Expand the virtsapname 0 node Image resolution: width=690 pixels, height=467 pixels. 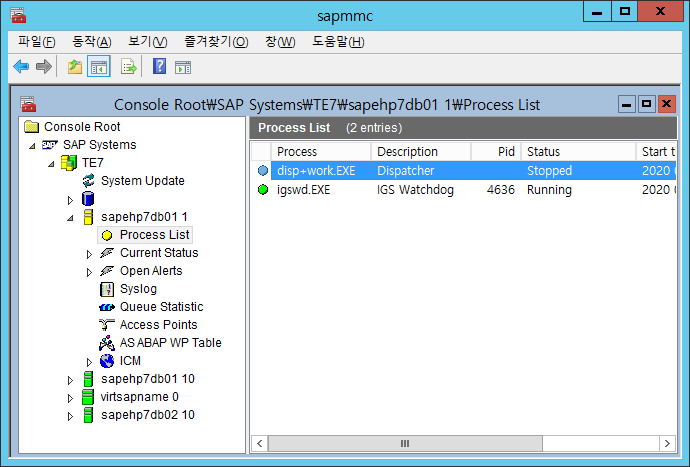click(70, 398)
